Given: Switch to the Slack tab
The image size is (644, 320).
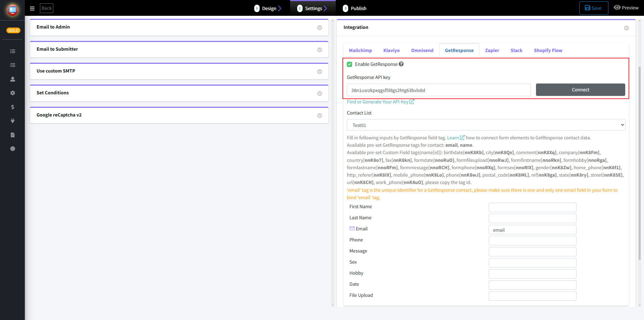Looking at the screenshot, I should (x=517, y=50).
